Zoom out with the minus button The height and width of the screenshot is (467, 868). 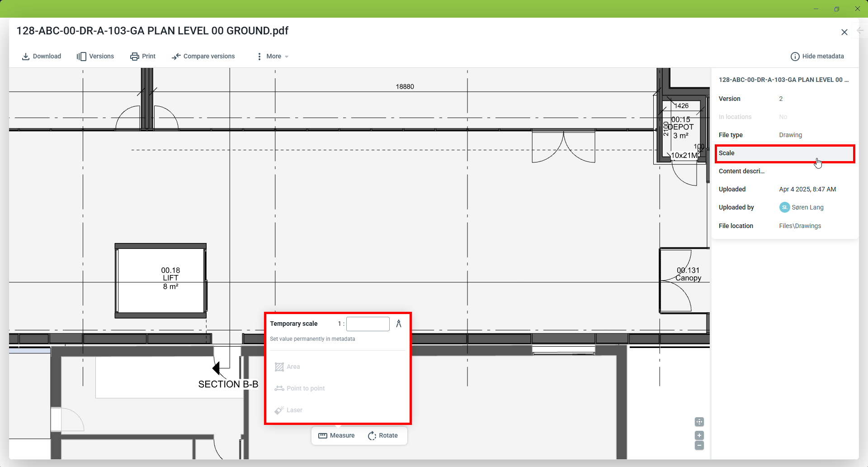point(699,446)
